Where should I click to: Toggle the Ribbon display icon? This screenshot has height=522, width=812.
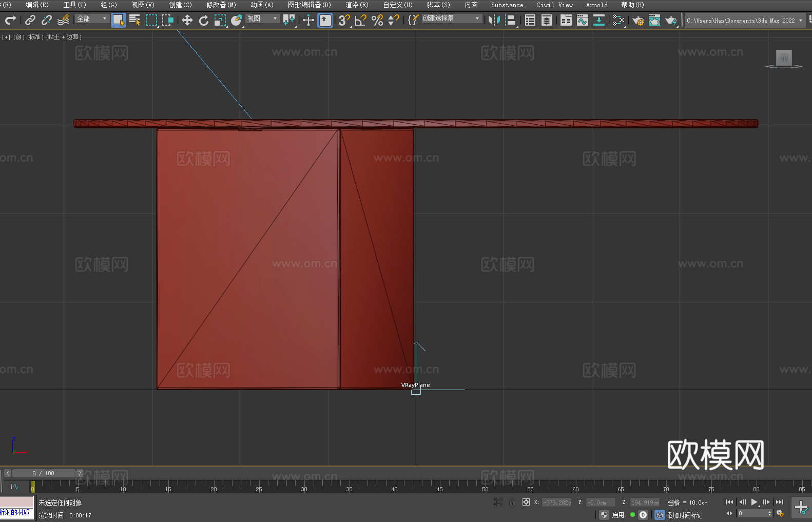click(x=566, y=20)
